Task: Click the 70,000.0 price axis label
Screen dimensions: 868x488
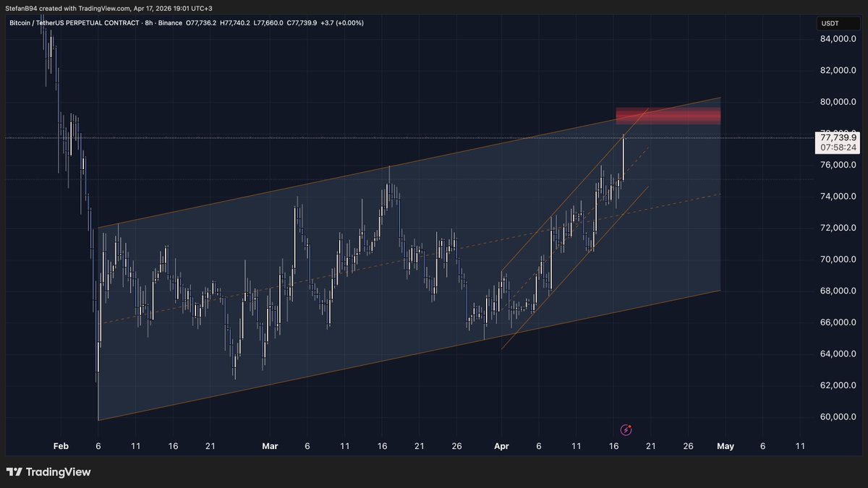Action: 839,260
